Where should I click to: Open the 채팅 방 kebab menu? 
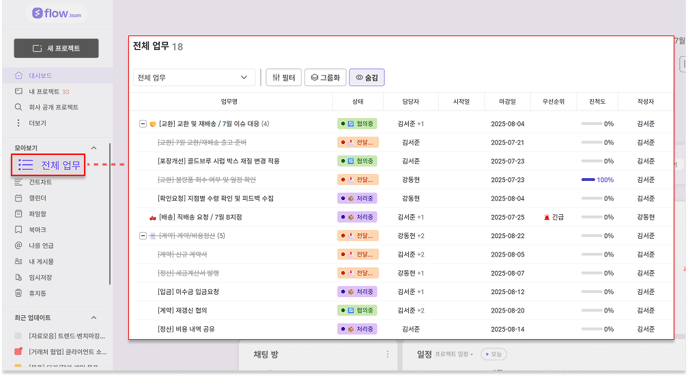coord(387,354)
